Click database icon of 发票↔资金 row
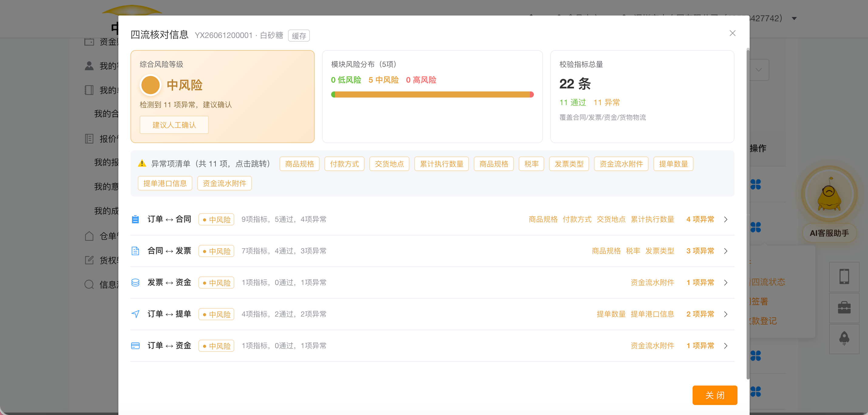Image resolution: width=868 pixels, height=415 pixels. click(135, 283)
